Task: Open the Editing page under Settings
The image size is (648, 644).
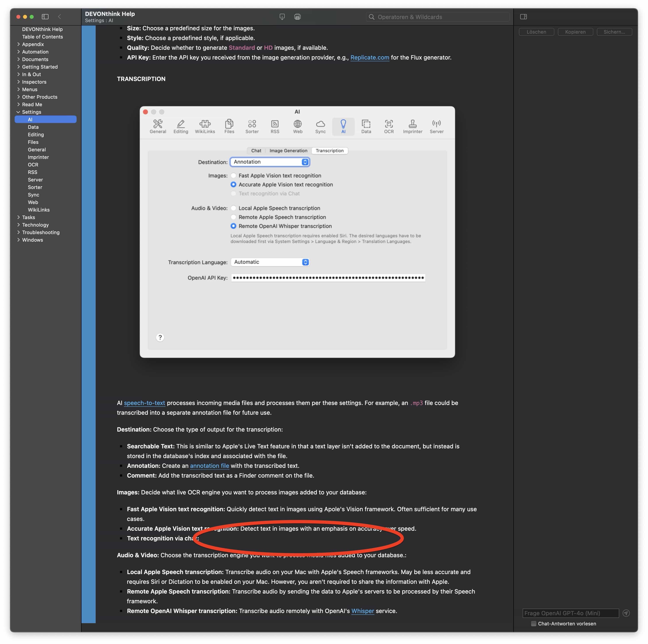Action: [x=36, y=134]
